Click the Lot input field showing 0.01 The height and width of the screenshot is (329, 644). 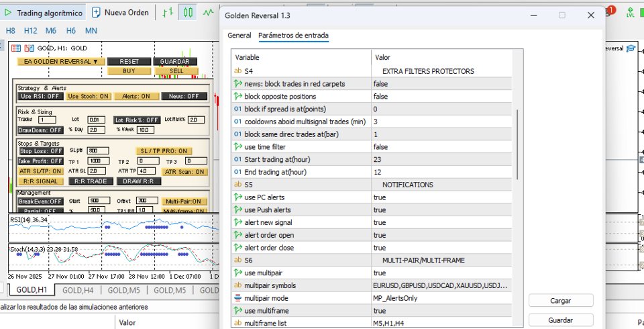[96, 120]
